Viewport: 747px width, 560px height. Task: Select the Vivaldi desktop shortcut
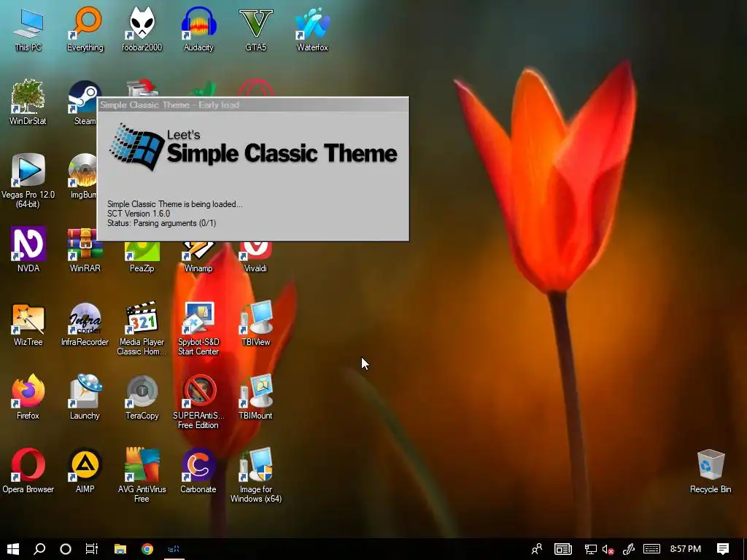255,257
